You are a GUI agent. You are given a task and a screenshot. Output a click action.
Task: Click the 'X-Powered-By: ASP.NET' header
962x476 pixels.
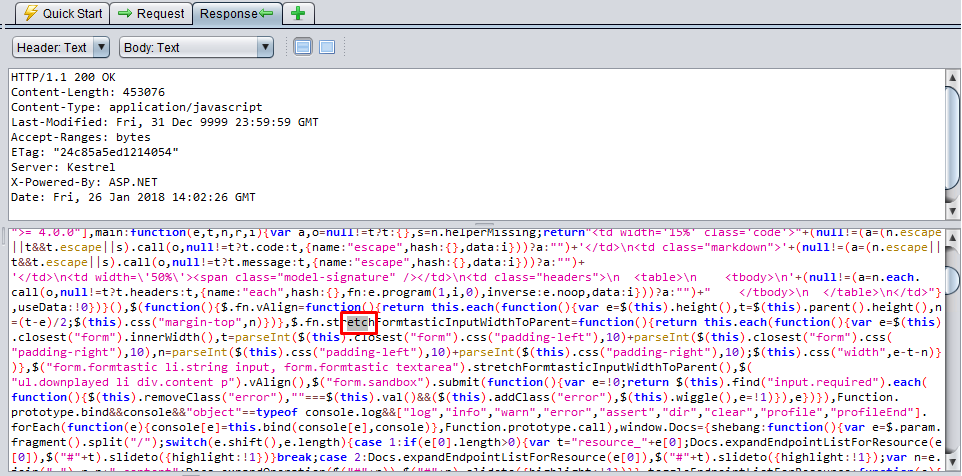84,182
